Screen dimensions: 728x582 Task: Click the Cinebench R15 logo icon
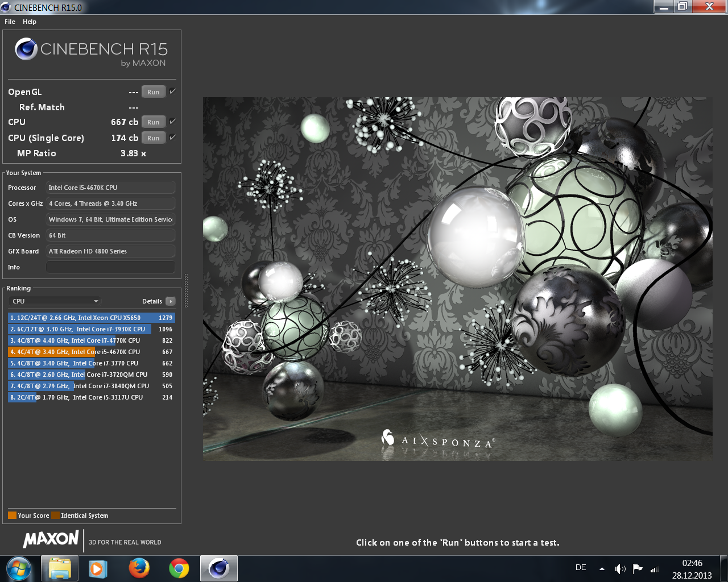click(x=25, y=50)
